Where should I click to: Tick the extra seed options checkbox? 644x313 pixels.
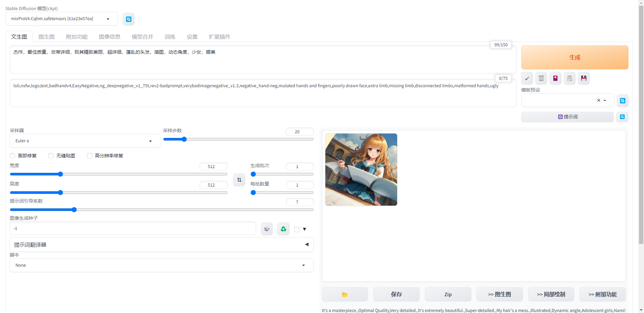297,229
